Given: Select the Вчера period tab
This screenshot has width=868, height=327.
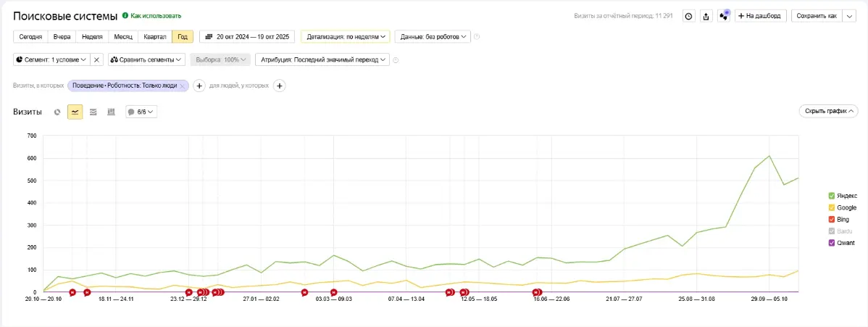Looking at the screenshot, I should click(x=62, y=36).
